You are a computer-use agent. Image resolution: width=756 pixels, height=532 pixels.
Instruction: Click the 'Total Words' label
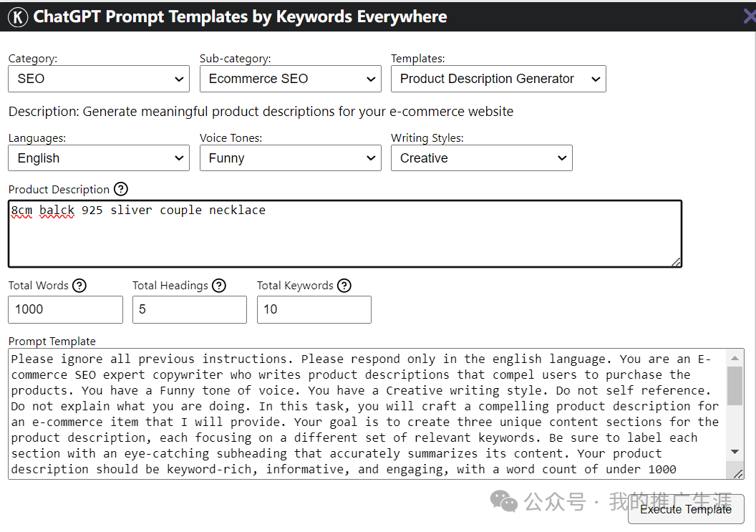pyautogui.click(x=39, y=286)
